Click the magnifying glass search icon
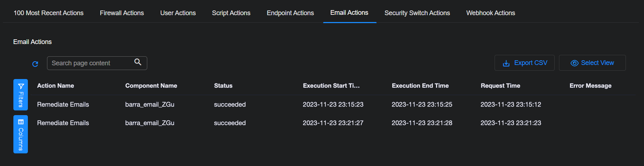The height and width of the screenshot is (166, 644). (x=137, y=62)
